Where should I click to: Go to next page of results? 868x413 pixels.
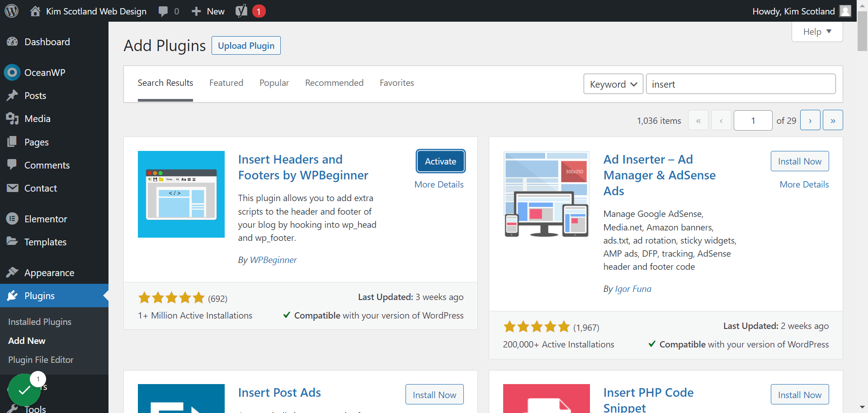click(810, 121)
